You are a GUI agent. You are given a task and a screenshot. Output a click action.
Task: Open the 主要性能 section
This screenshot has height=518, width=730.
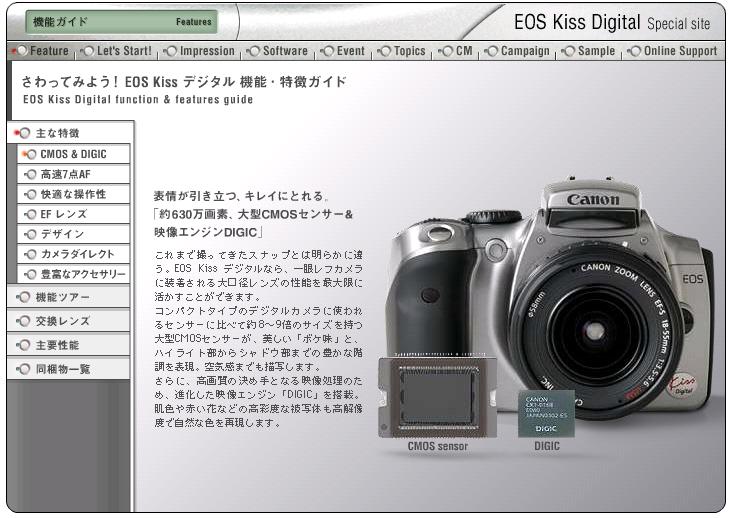point(68,345)
